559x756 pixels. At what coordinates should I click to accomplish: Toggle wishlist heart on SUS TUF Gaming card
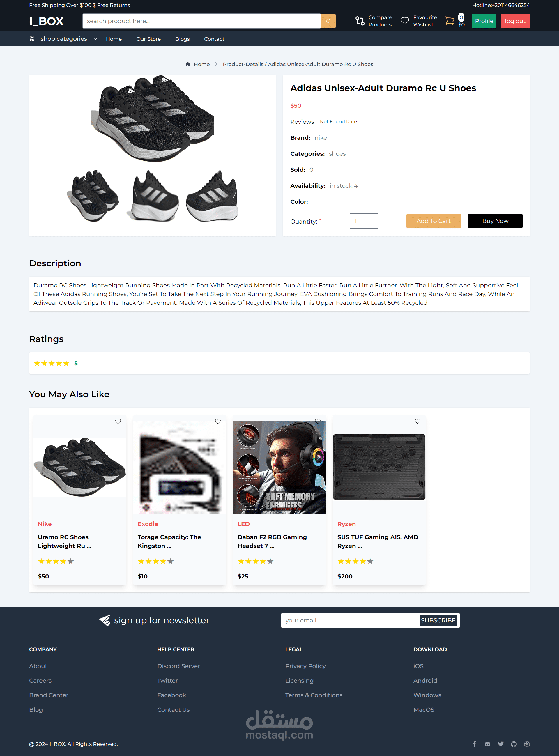(417, 421)
